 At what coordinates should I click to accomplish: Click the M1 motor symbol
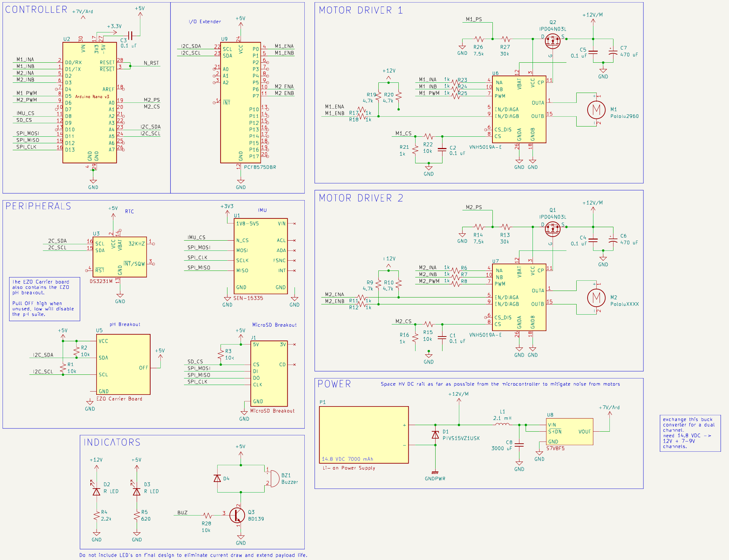tap(596, 109)
